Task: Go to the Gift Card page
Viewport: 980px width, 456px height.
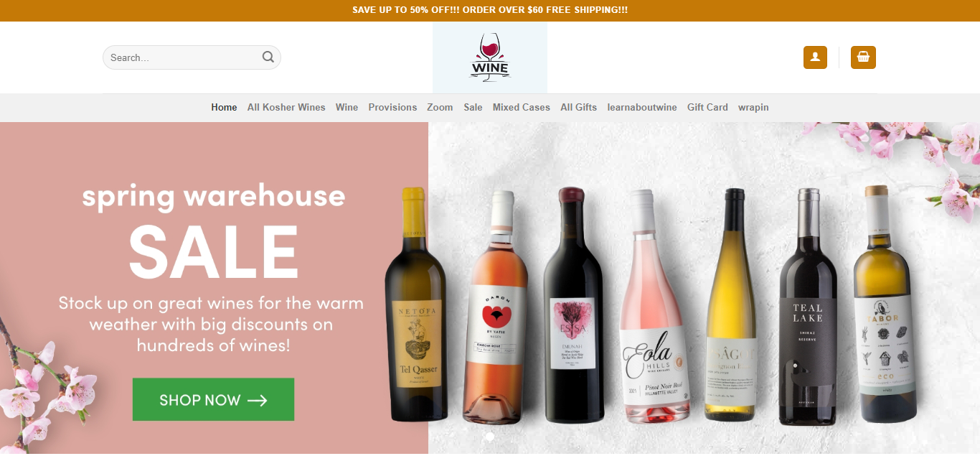Action: 707,107
